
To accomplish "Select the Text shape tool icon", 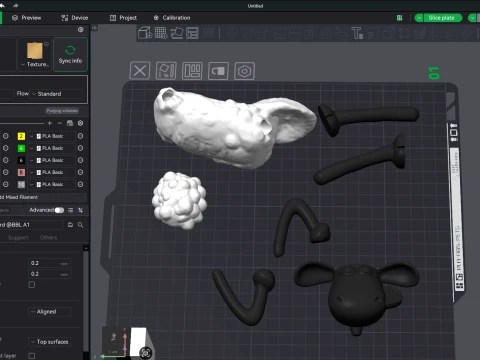I will 357,33.
